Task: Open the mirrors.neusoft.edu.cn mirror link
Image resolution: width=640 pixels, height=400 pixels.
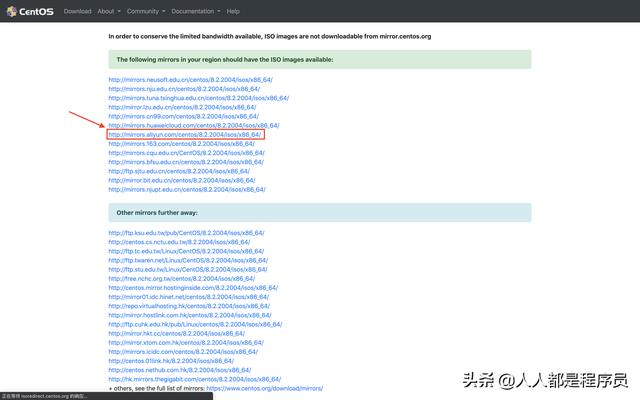Action: (x=191, y=80)
